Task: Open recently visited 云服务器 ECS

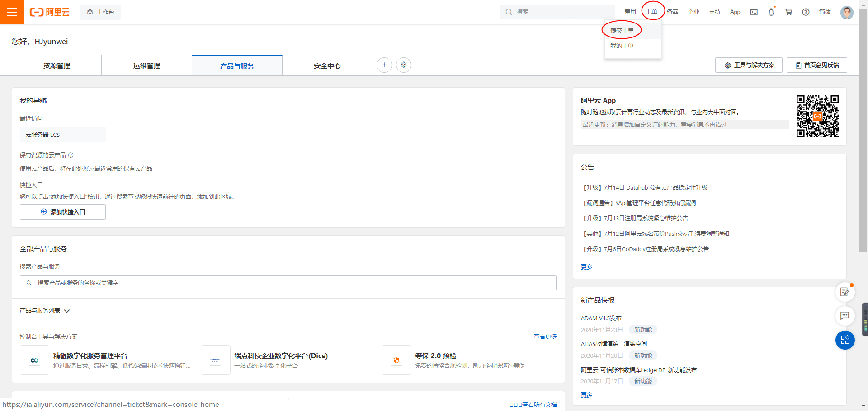Action: pos(63,135)
